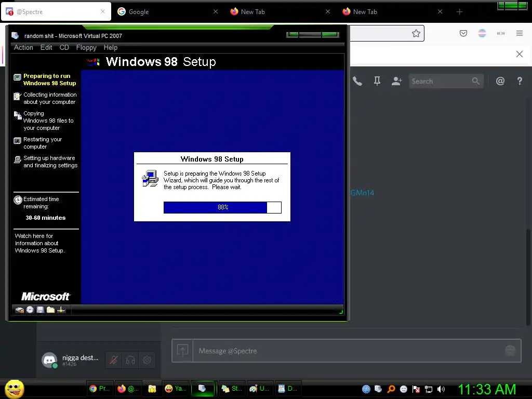Image resolution: width=532 pixels, height=399 pixels.
Task: Toggle Discord headphones deafen
Action: point(130,360)
